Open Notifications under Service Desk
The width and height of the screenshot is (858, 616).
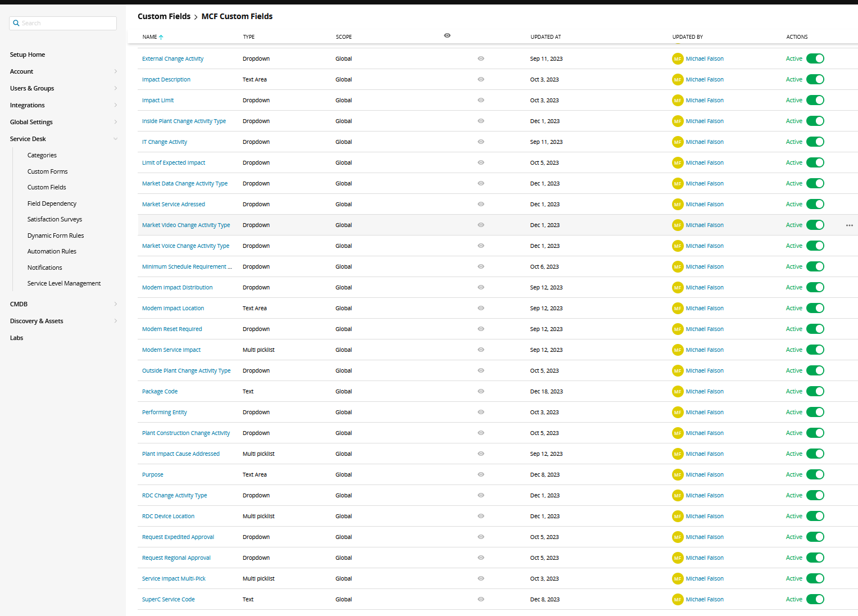coord(45,268)
